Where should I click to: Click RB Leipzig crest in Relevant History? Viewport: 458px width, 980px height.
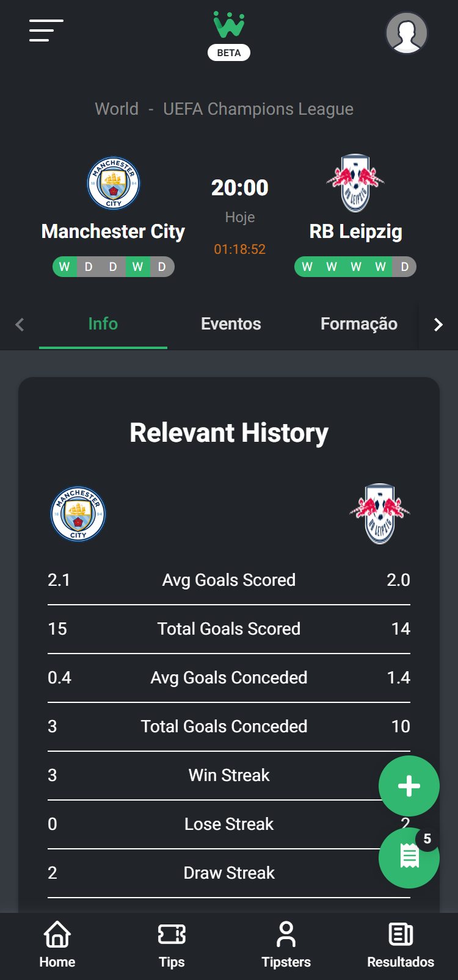click(380, 514)
